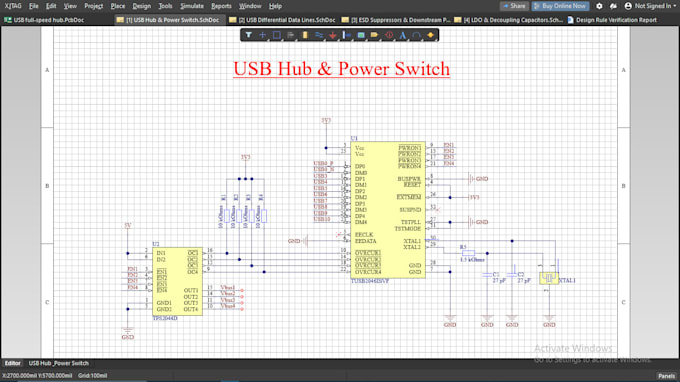The width and height of the screenshot is (680, 382).
Task: Select the XTAL1 crystal component
Action: (549, 278)
